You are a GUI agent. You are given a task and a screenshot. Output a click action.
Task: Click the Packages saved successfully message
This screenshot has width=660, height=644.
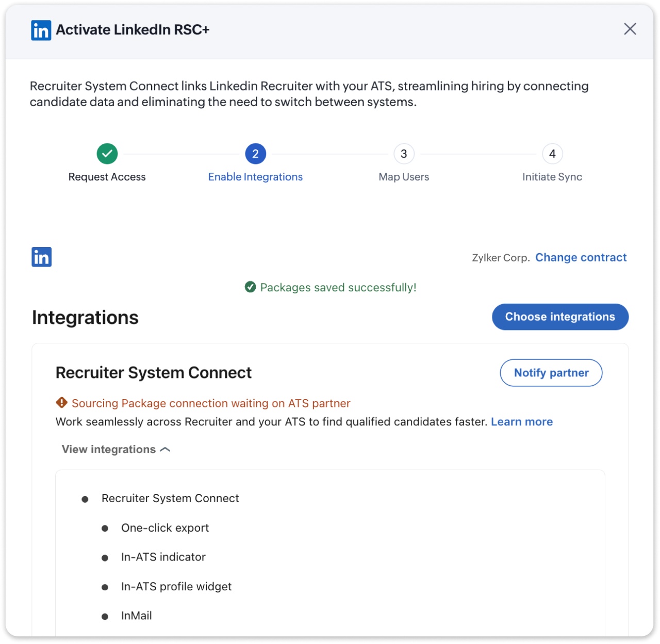pos(338,287)
